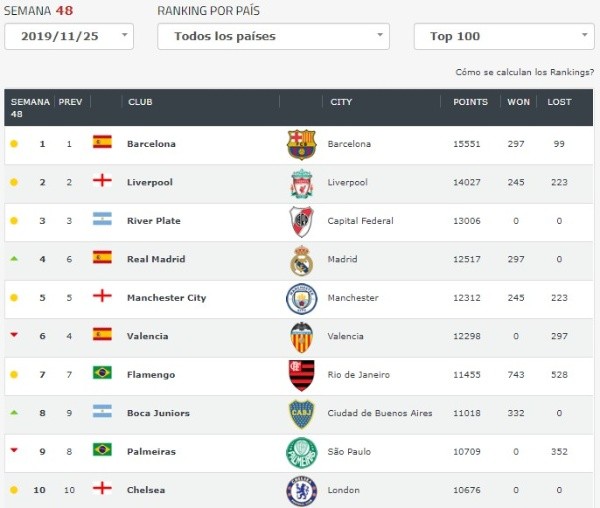Click the WON column header
Viewport: 600px width, 508px height.
click(x=518, y=102)
